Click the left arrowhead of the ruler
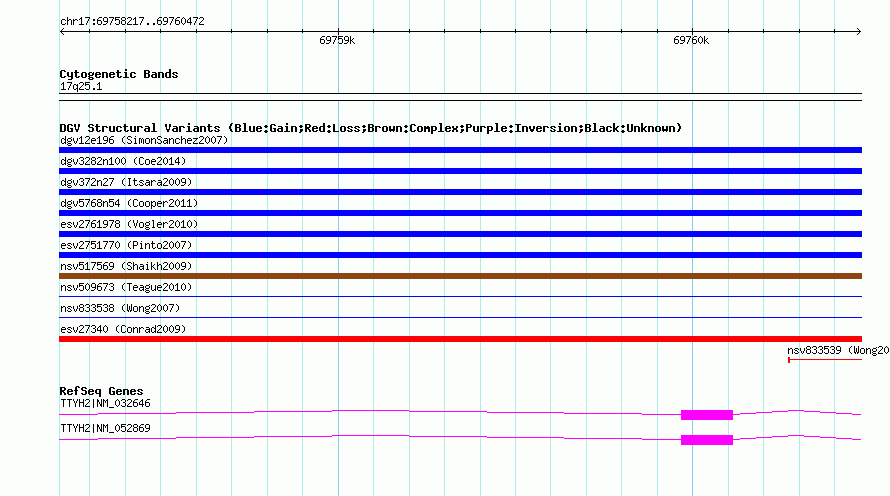 (62, 31)
